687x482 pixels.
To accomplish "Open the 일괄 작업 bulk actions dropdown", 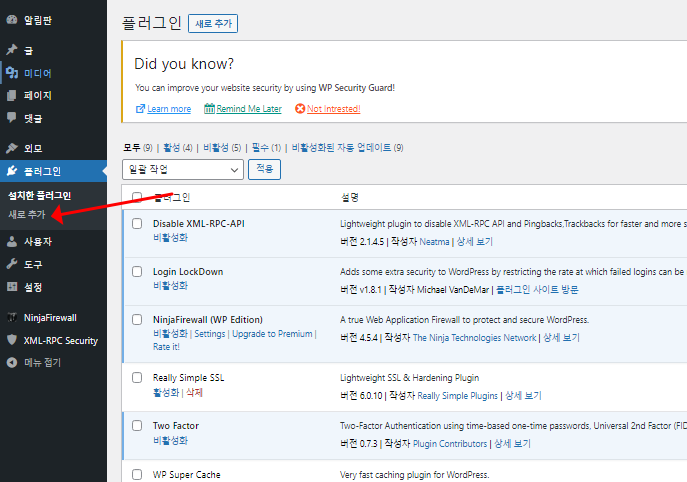I will 183,170.
